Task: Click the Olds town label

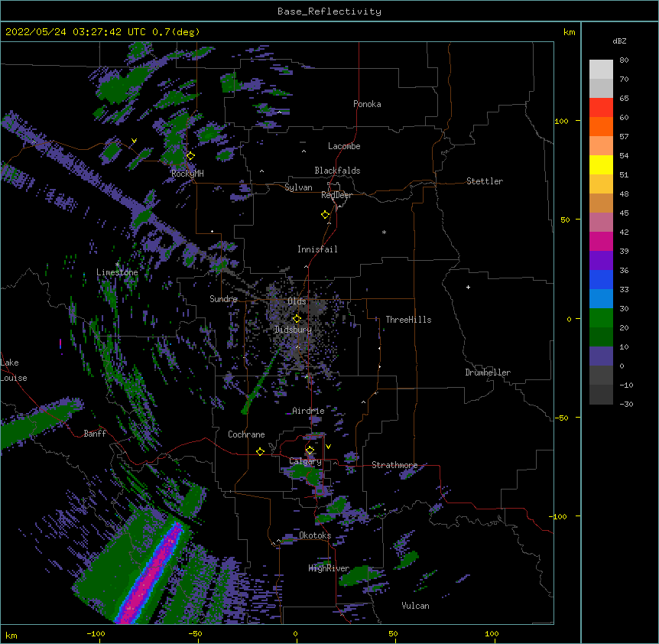Action: point(297,301)
